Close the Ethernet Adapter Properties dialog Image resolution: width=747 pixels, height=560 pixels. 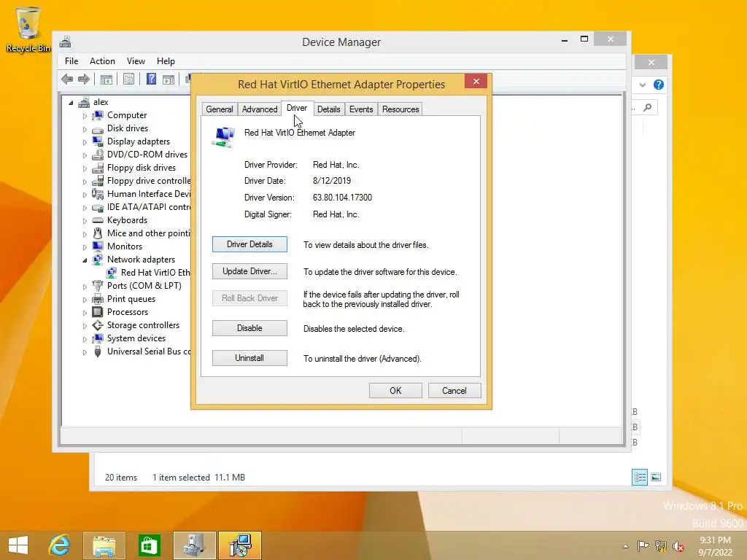click(x=476, y=82)
